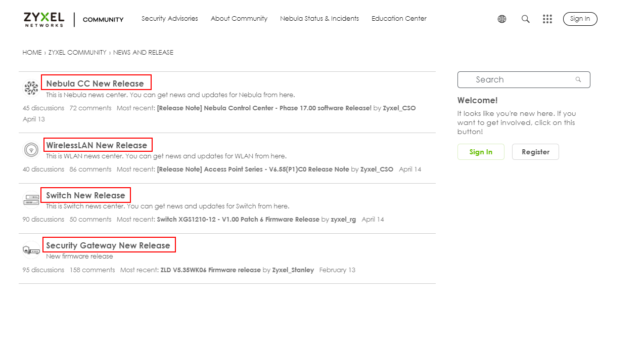Open the Education Center menu item
Screen dimensions: 644x341
pos(399,19)
